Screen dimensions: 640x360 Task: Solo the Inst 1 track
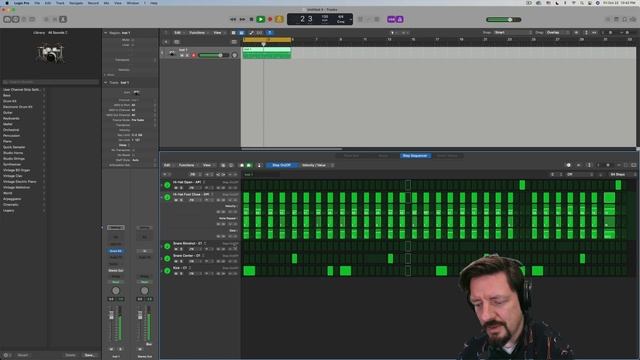[187, 55]
